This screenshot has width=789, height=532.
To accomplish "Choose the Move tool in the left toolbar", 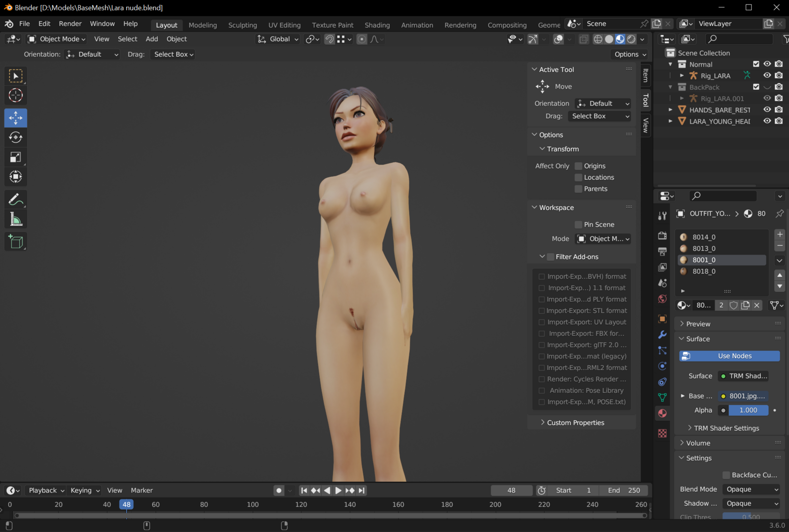I will [x=16, y=118].
